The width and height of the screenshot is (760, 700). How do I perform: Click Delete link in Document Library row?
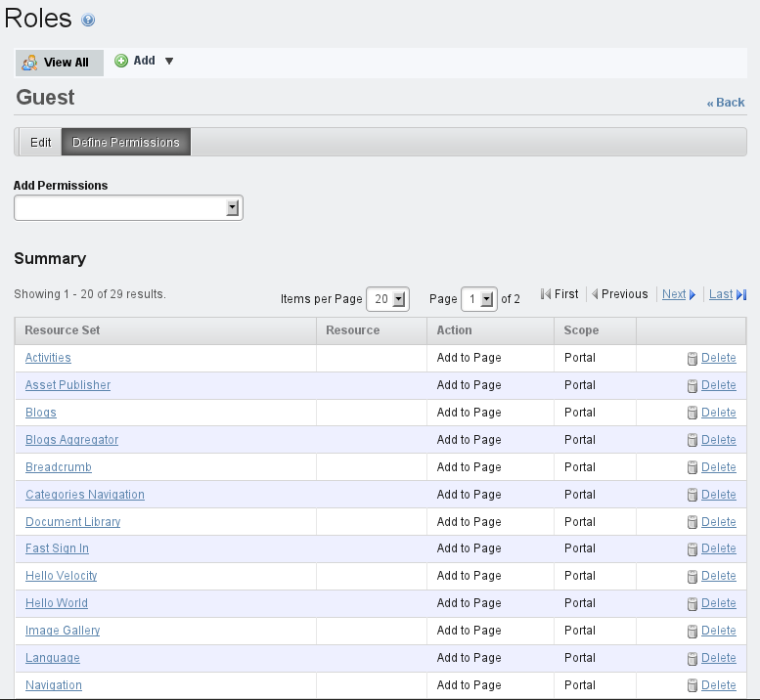(x=719, y=522)
